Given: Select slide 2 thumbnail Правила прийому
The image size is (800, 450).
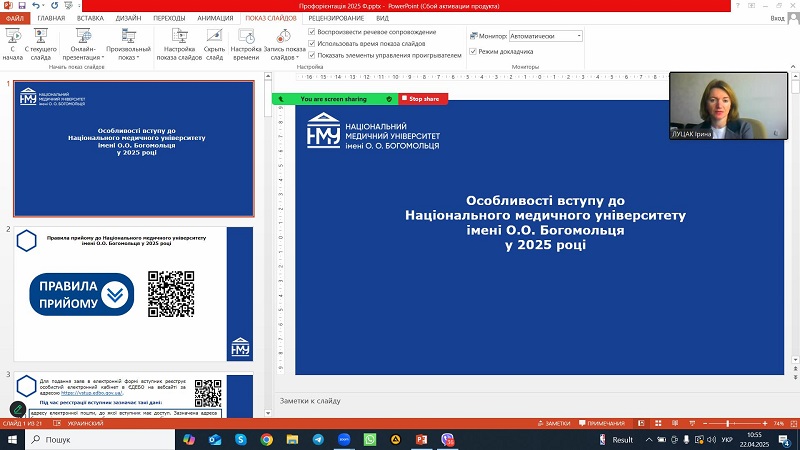Looking at the screenshot, I should click(x=134, y=294).
